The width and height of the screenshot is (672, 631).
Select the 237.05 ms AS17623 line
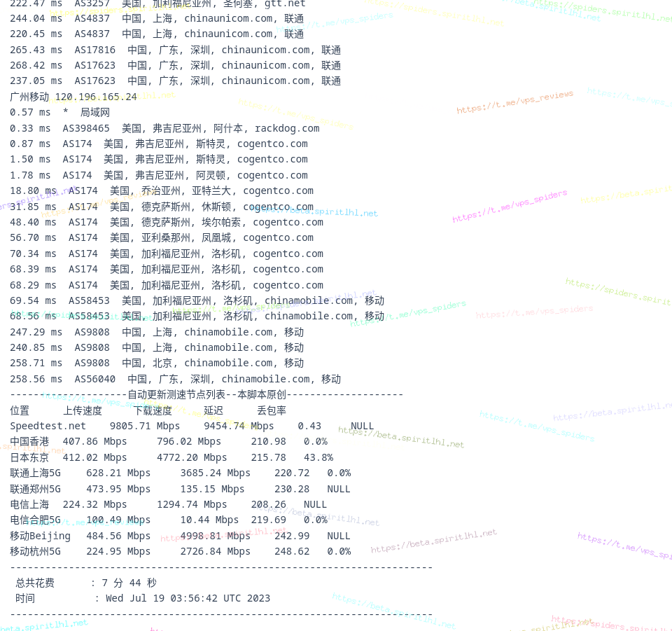point(175,81)
